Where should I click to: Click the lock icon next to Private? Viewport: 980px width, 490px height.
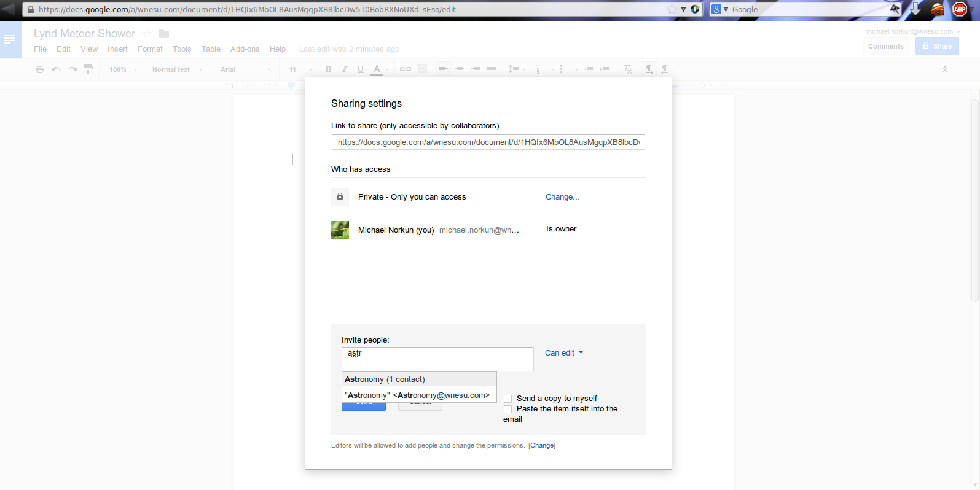(340, 196)
